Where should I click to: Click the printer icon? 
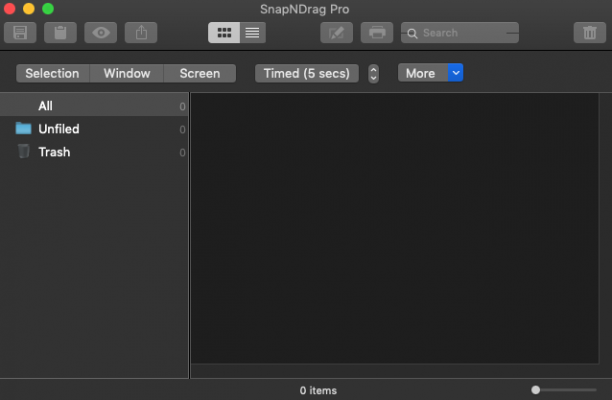[377, 33]
